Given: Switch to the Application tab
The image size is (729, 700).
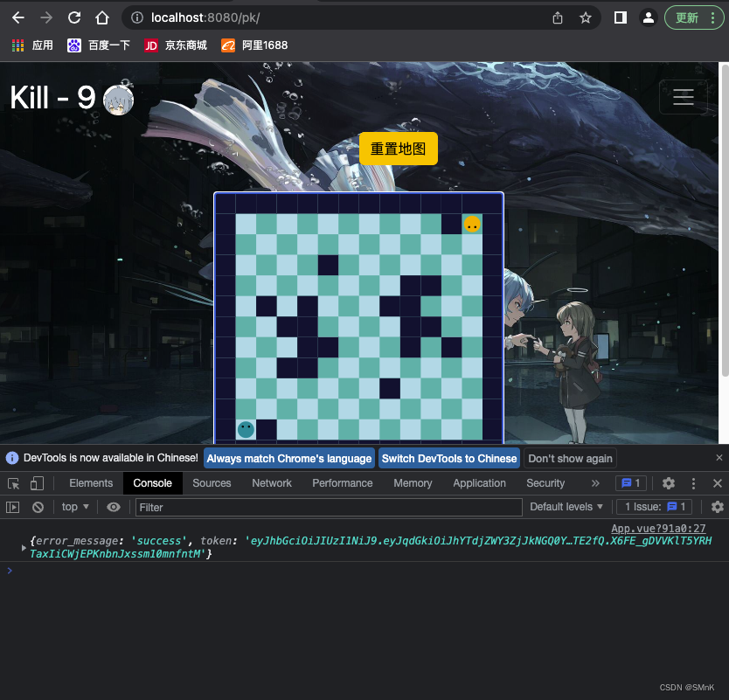Looking at the screenshot, I should pyautogui.click(x=479, y=483).
